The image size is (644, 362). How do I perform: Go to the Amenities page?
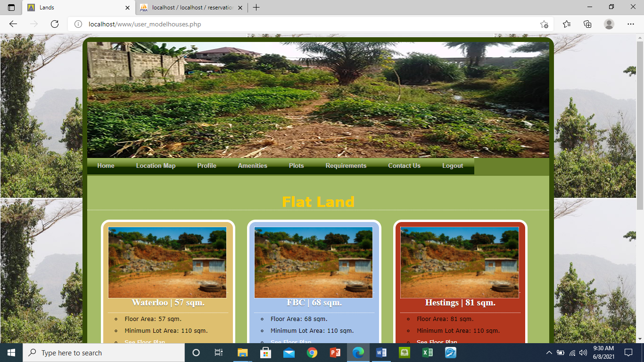(x=252, y=166)
